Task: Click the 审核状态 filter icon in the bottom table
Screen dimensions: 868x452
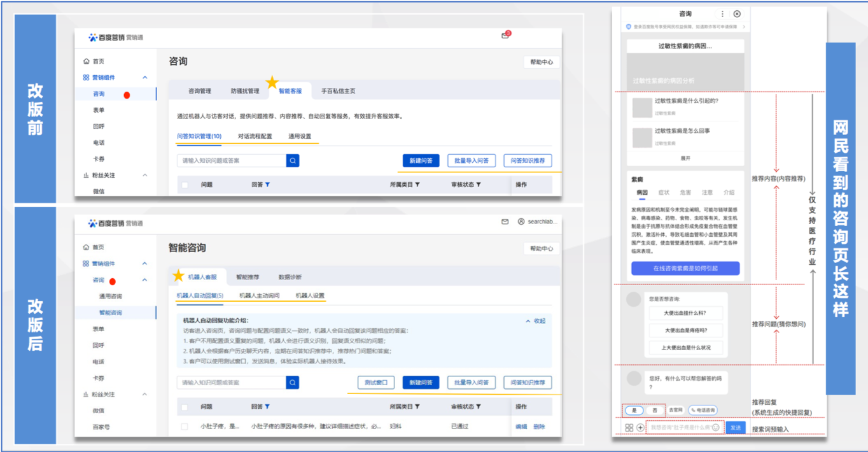Action: [x=479, y=407]
